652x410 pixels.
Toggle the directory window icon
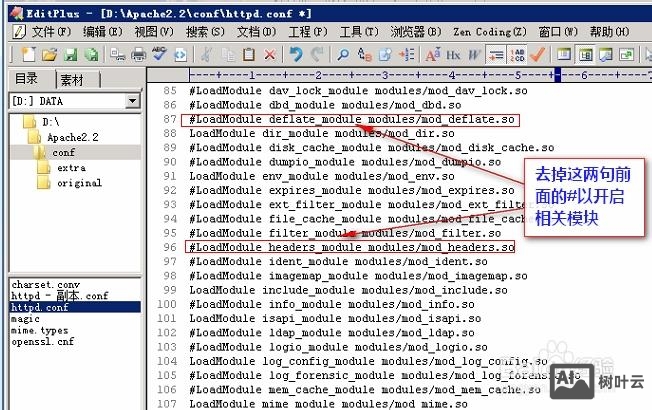564,54
